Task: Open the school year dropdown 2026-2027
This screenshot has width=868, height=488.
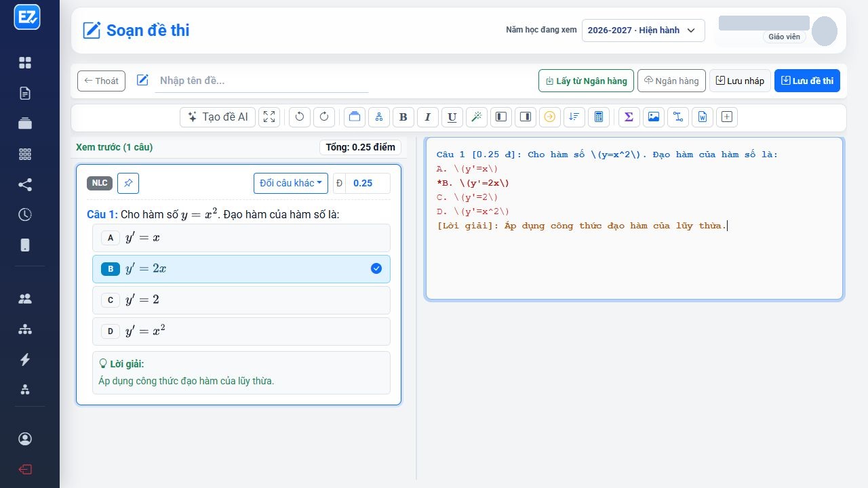Action: (x=643, y=30)
